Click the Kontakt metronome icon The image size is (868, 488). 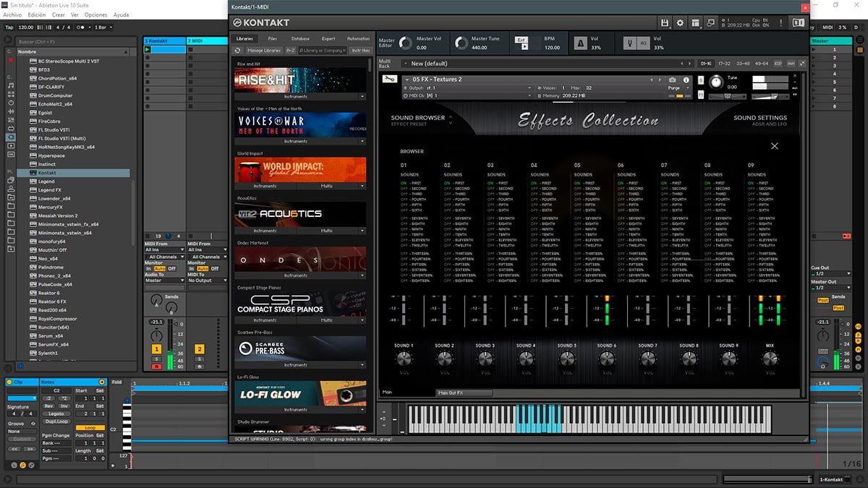pyautogui.click(x=580, y=44)
